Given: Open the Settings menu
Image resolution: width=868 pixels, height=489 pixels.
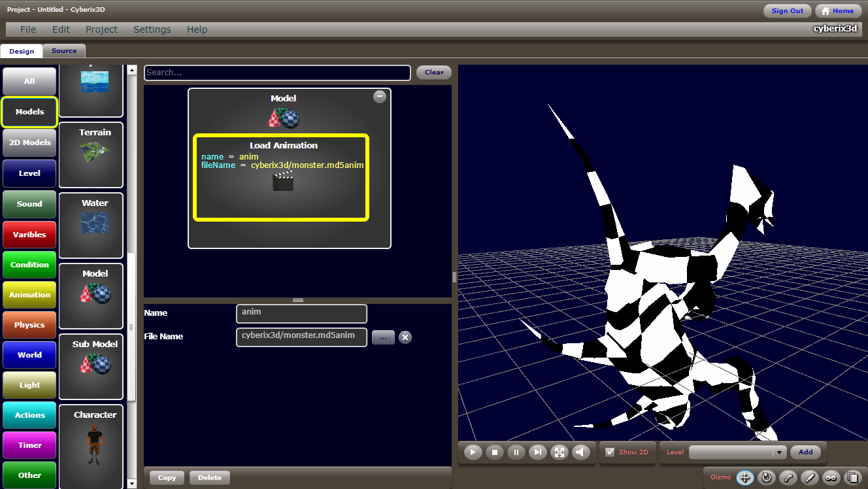Looking at the screenshot, I should 152,29.
